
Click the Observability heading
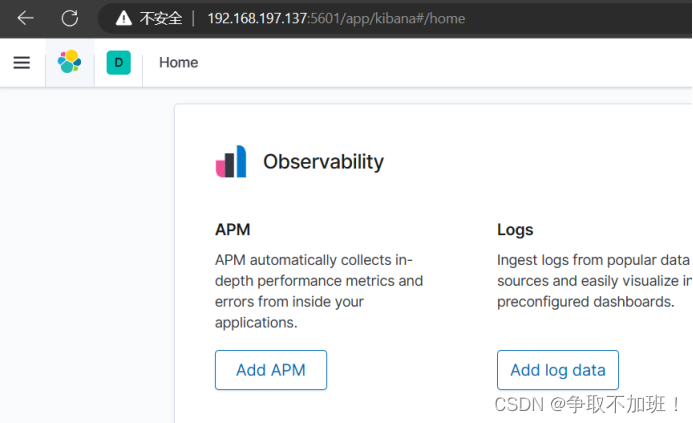[x=324, y=162]
